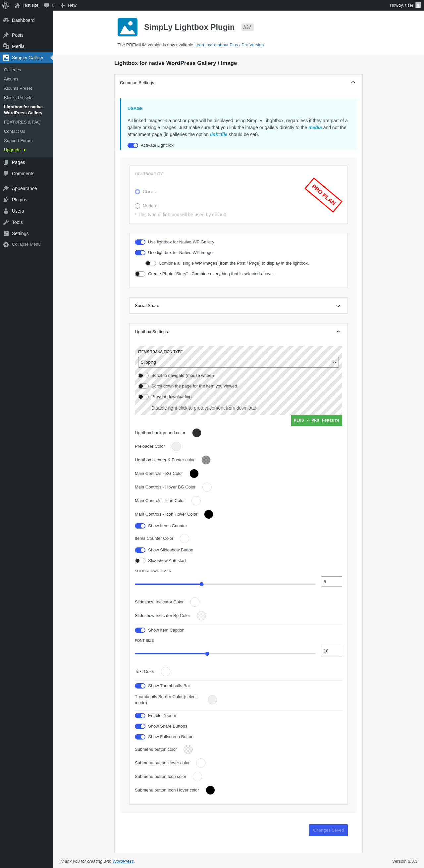Open the WordPress footer link
The height and width of the screenshot is (868, 424).
[x=123, y=861]
